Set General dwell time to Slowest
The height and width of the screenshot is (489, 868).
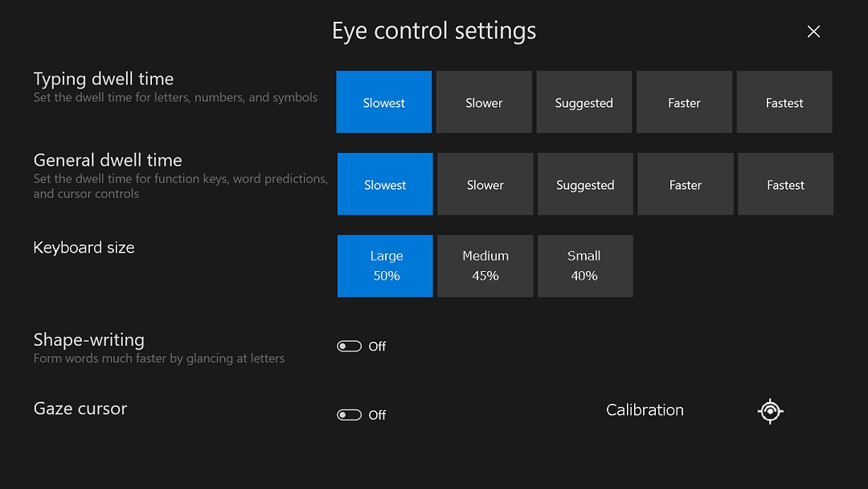(x=385, y=184)
